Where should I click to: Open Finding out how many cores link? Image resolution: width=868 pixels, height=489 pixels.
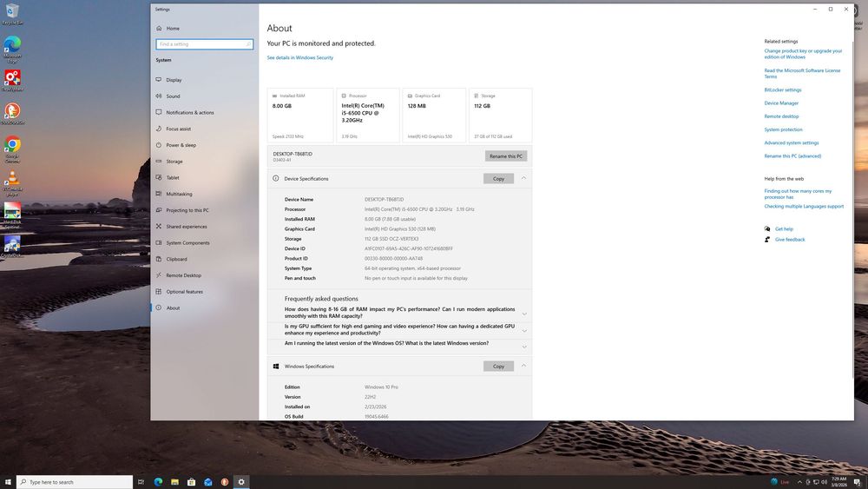(798, 194)
